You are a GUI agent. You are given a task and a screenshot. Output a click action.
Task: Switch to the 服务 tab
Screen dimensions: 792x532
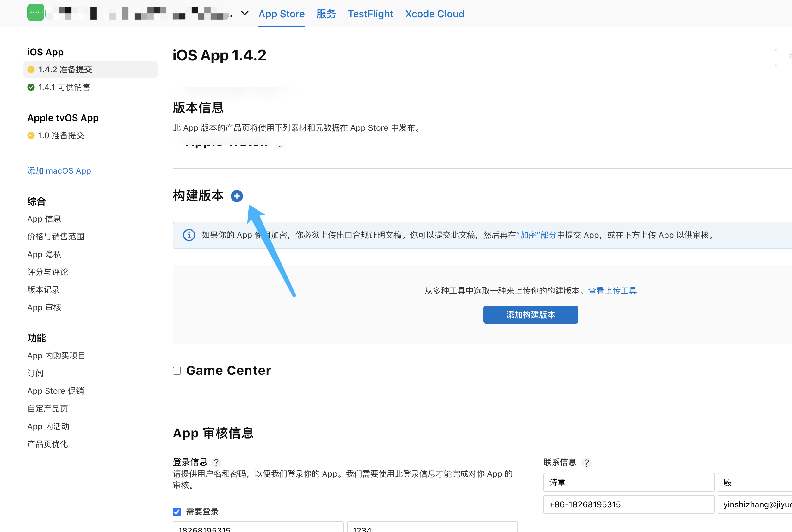326,14
